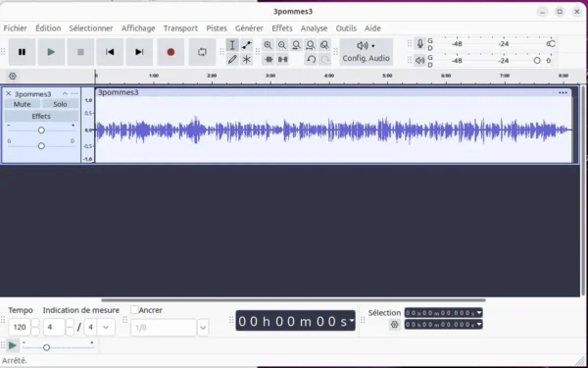Open the Générer menu
This screenshot has width=588, height=368.
pos(249,28)
